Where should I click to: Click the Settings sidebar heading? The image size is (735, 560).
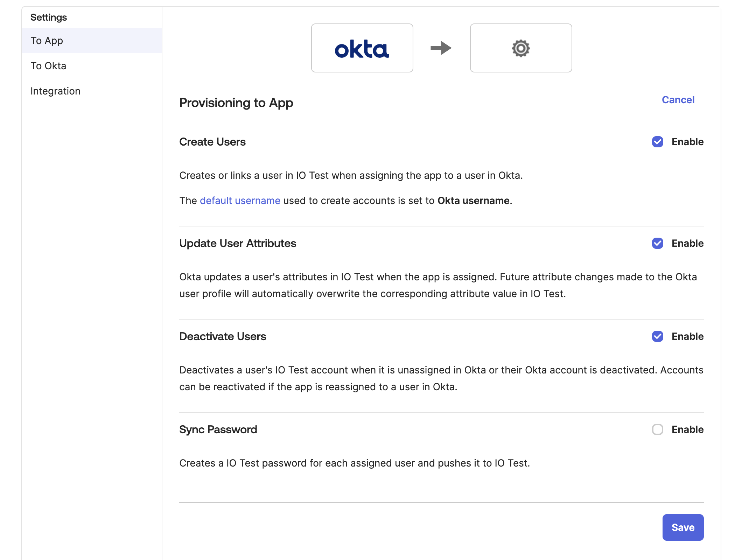[x=49, y=17]
